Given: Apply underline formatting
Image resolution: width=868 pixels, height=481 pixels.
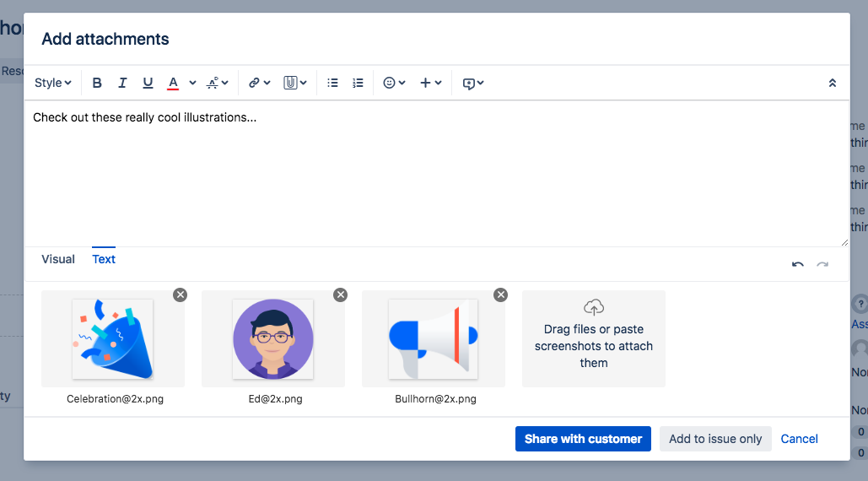Looking at the screenshot, I should click(148, 83).
